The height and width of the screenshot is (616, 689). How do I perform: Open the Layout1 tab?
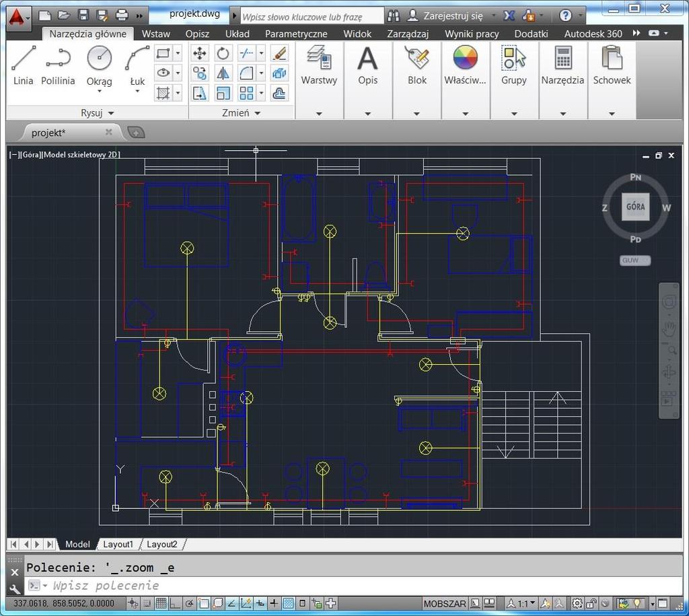118,545
